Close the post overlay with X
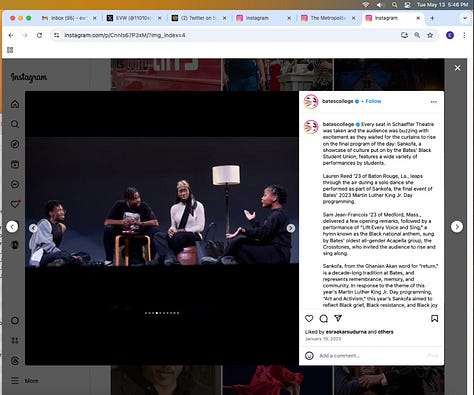This screenshot has width=474, height=395. [x=458, y=68]
